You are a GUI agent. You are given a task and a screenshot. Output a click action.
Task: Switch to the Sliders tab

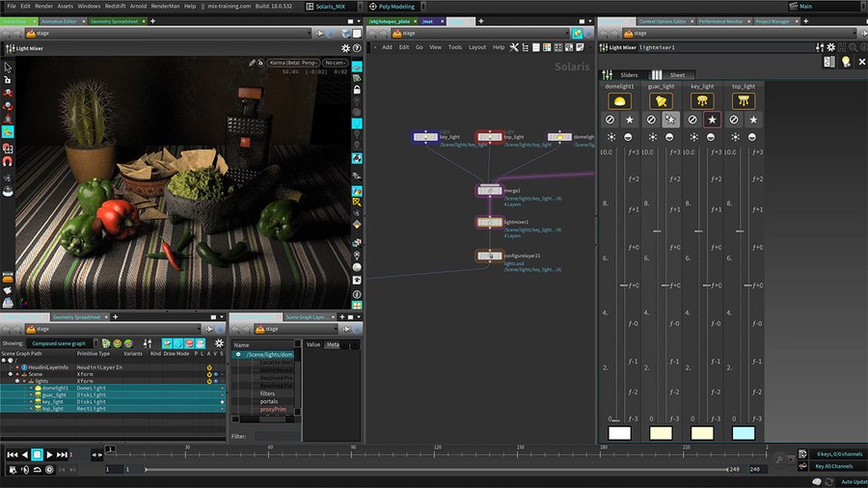(622, 74)
